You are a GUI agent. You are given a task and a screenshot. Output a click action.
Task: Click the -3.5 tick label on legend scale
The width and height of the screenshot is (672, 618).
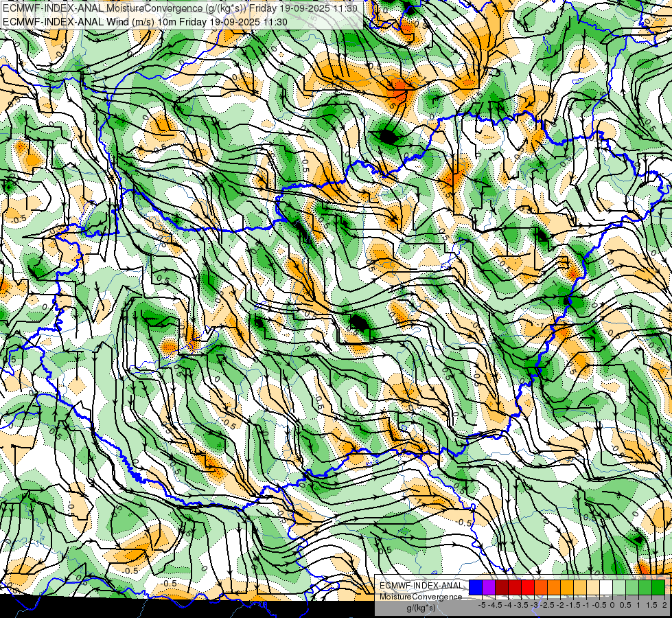(x=520, y=605)
